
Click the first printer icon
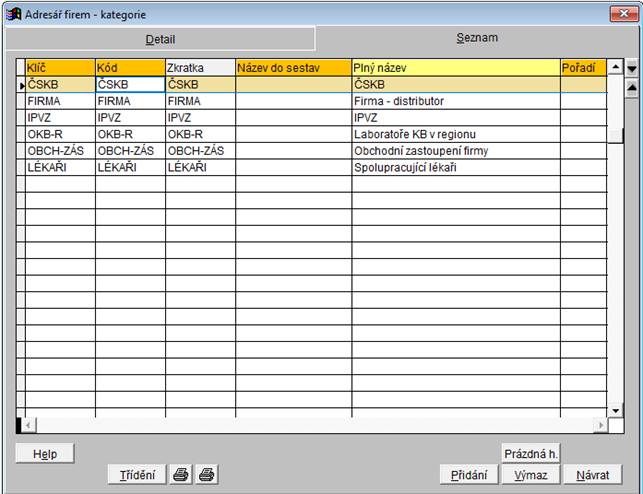183,475
